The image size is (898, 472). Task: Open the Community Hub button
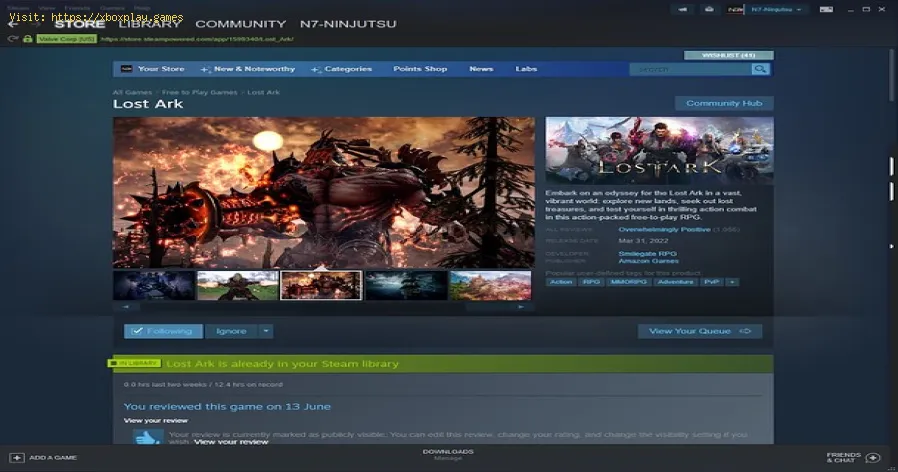[724, 103]
